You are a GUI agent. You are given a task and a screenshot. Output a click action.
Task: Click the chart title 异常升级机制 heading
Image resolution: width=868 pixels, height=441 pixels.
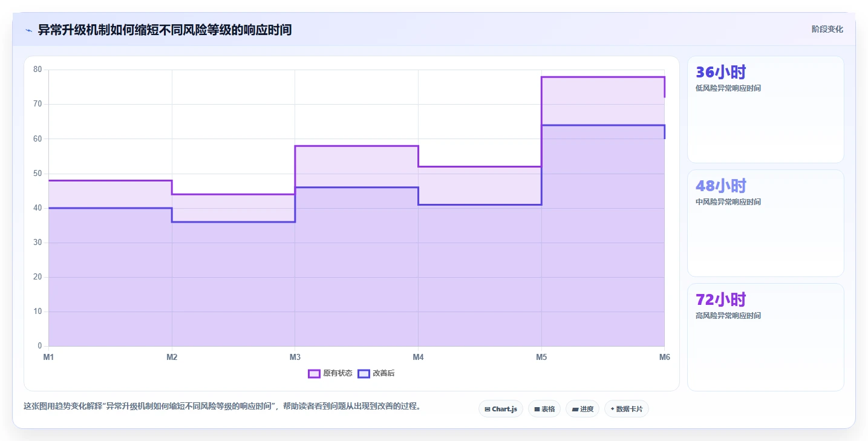(x=165, y=30)
